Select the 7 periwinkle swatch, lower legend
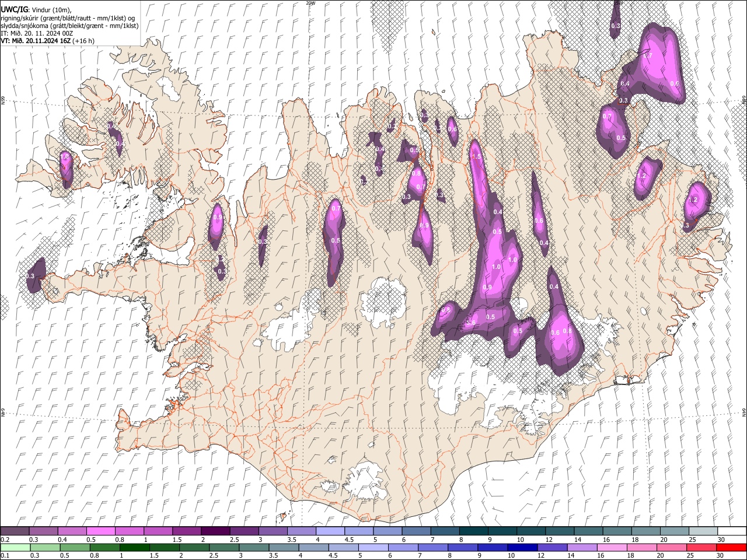 click(433, 547)
